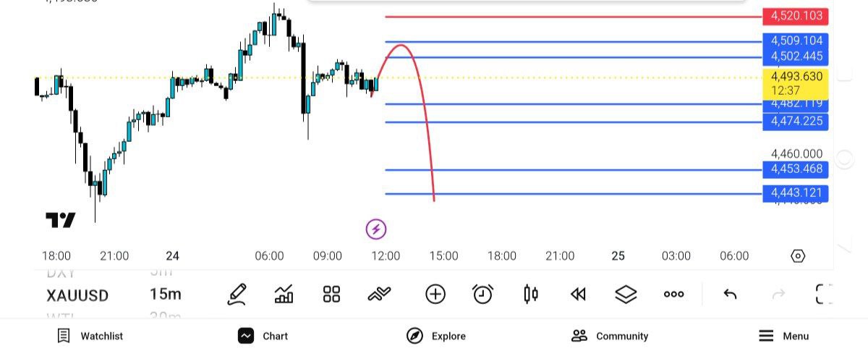This screenshot has height=354, width=868.
Task: Create an alert with the alarm clock icon
Action: pyautogui.click(x=482, y=294)
